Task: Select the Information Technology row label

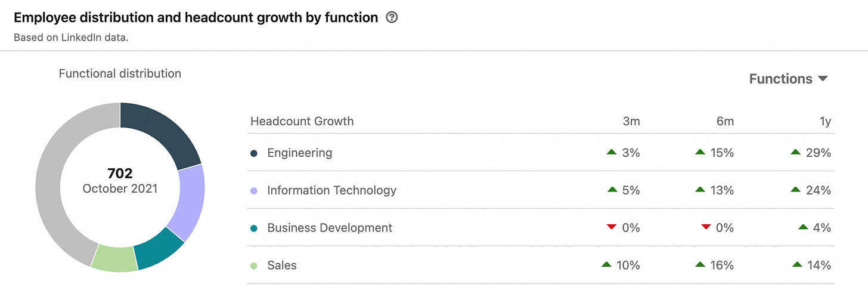Action: click(331, 191)
